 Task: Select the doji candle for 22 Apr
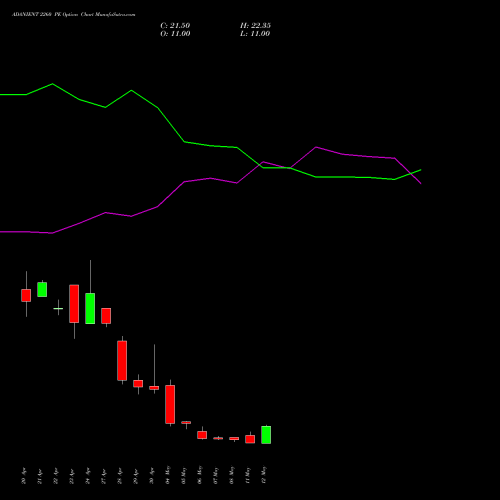[58, 308]
